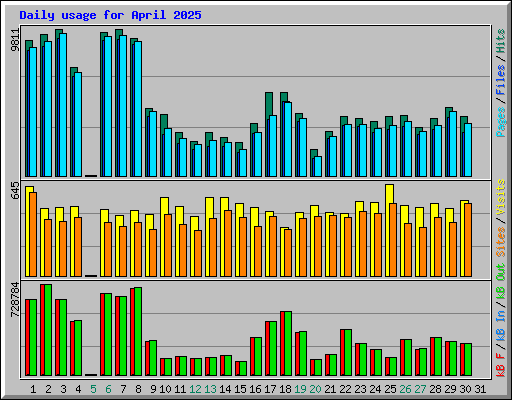Select the 9811 top chart axis value
The height and width of the screenshot is (400, 512).
15,40
